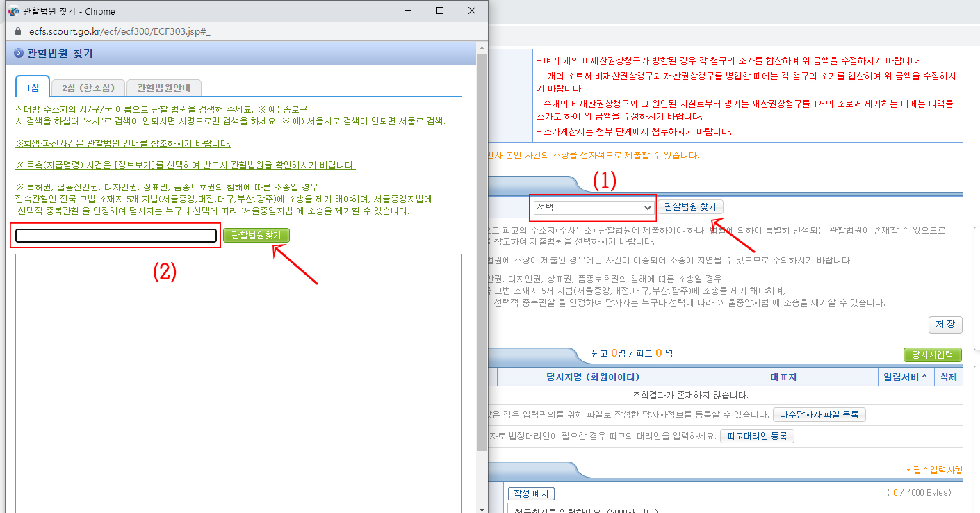The image size is (980, 513).
Task: Click the court name search input field
Action: [116, 236]
